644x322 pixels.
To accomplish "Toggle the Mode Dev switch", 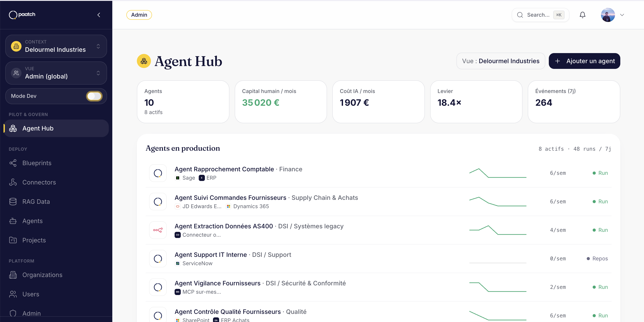I will click(94, 96).
